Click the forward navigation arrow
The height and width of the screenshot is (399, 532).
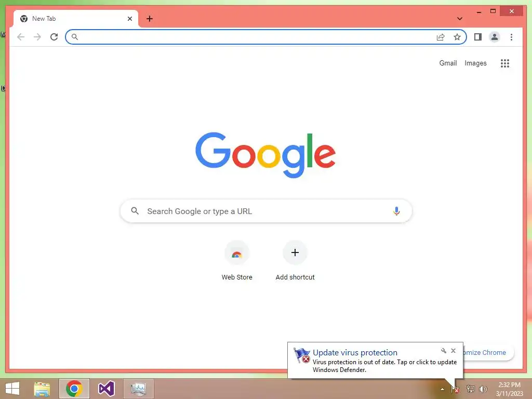(37, 37)
